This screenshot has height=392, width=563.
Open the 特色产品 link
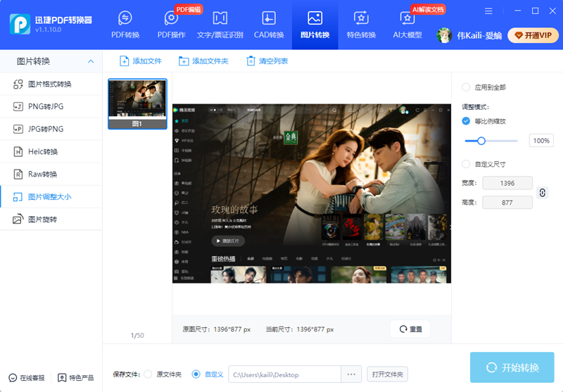tap(76, 378)
